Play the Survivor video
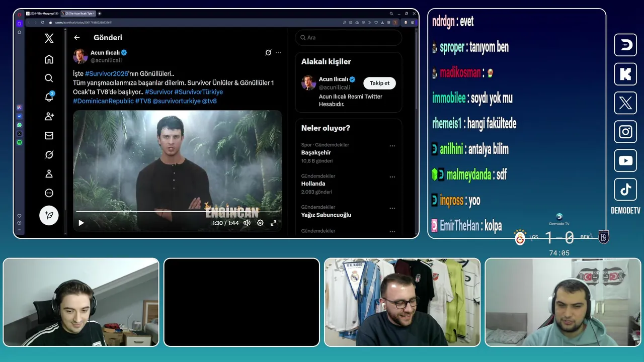The image size is (644, 362). 81,223
